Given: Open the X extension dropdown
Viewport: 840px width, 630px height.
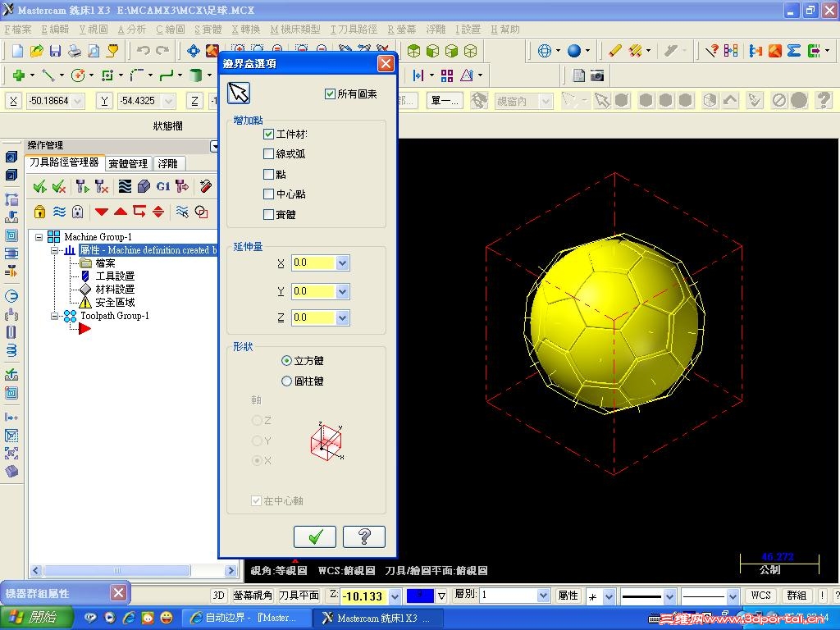Looking at the screenshot, I should (342, 263).
